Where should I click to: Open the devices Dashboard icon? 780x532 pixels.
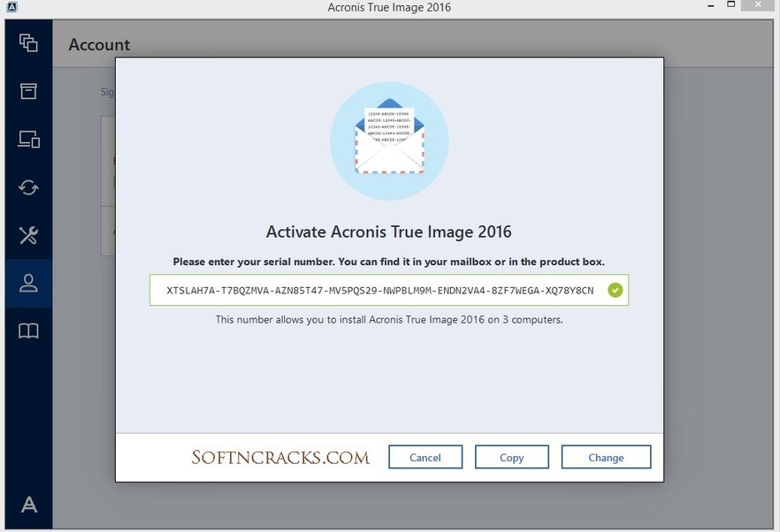click(x=28, y=139)
